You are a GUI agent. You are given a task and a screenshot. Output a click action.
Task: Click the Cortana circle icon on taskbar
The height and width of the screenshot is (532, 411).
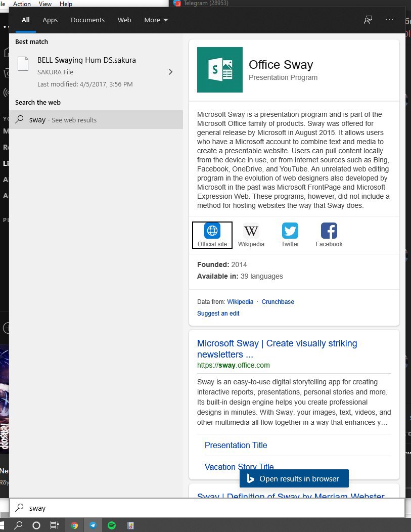pyautogui.click(x=36, y=525)
